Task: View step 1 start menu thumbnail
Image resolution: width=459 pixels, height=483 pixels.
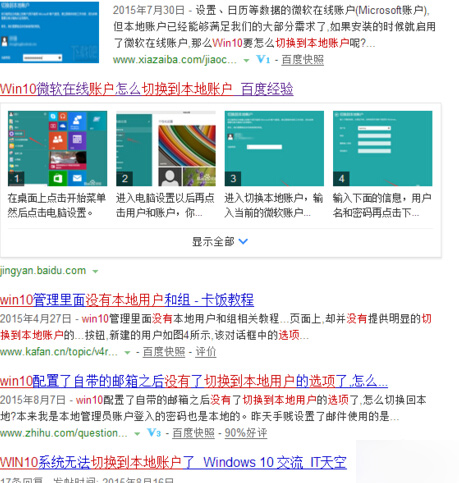Action: click(x=57, y=148)
